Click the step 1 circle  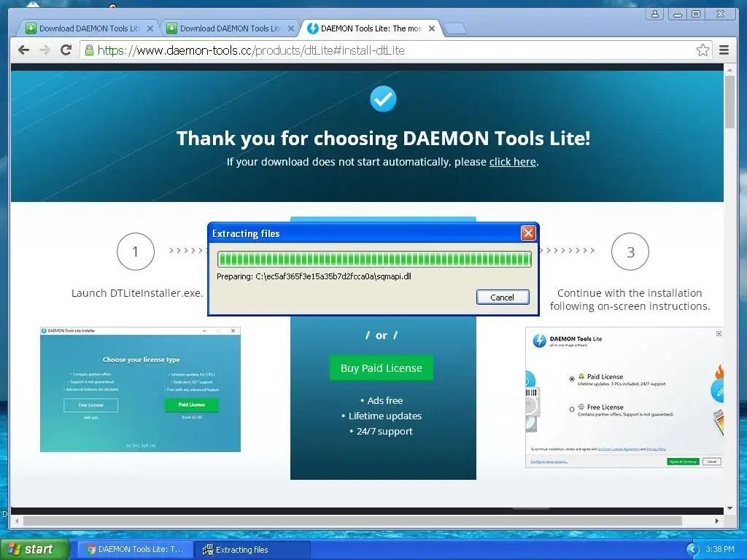click(135, 252)
